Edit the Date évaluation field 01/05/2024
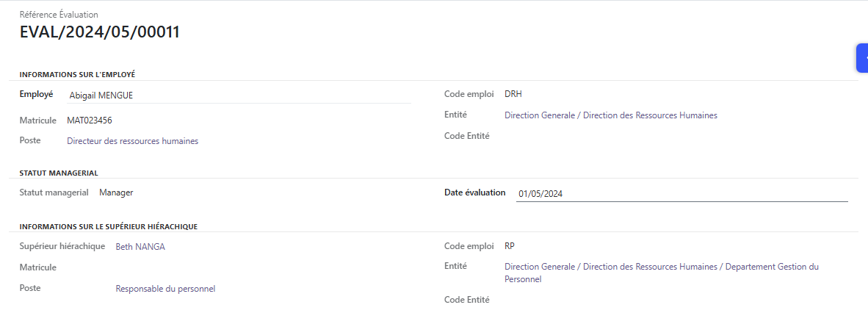The width and height of the screenshot is (868, 313). point(681,194)
